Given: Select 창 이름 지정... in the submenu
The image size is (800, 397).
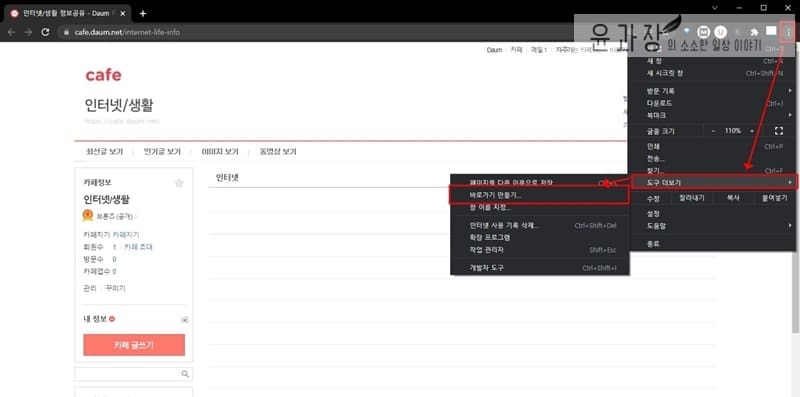Looking at the screenshot, I should 540,208.
